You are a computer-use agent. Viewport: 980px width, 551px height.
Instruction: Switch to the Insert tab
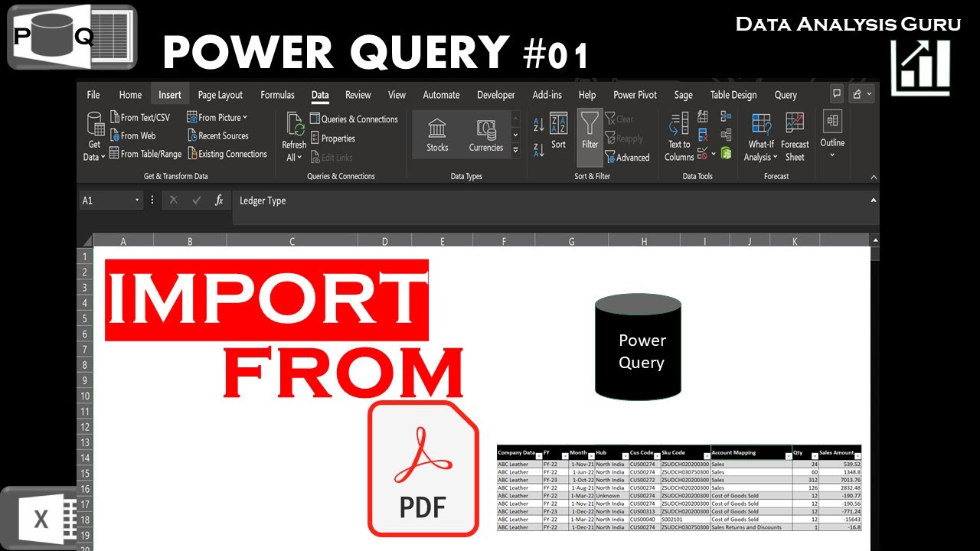click(170, 95)
